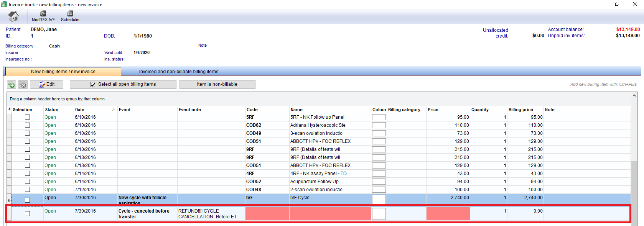Check selection box for 5RF row
Viewport: 644px width, 226px height.
[27, 117]
